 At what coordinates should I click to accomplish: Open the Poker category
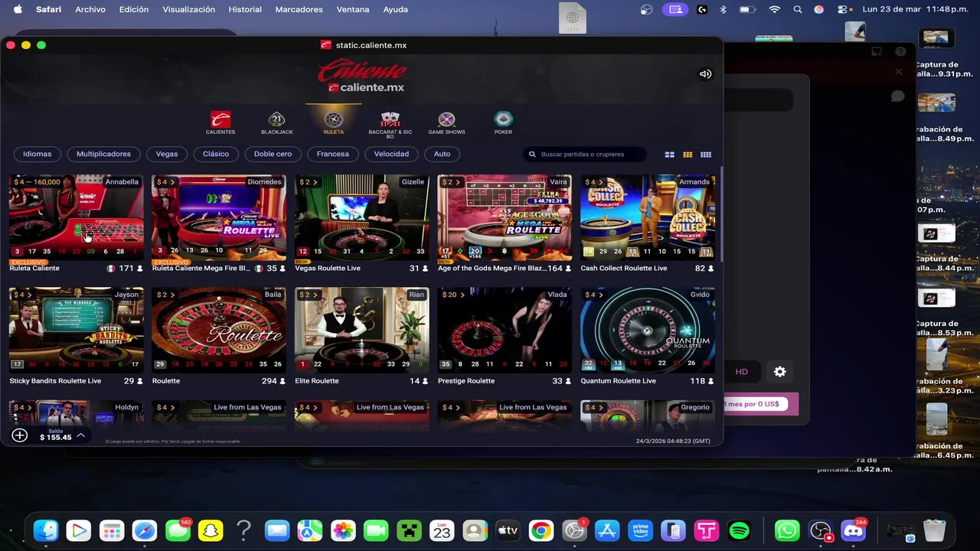point(503,122)
